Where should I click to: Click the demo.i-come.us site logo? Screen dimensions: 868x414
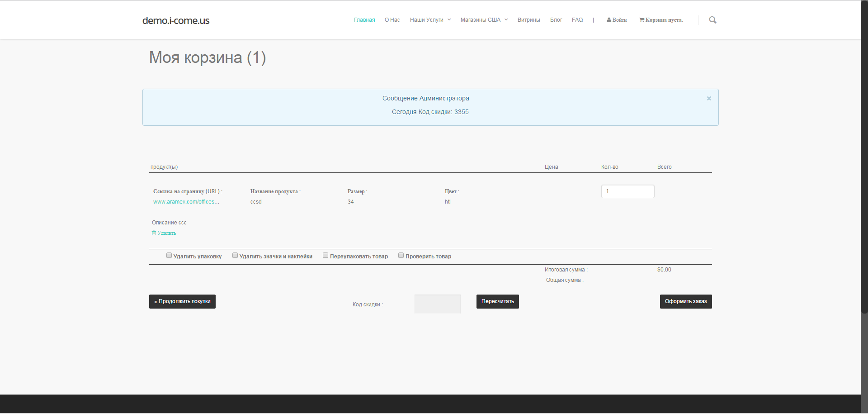(176, 20)
